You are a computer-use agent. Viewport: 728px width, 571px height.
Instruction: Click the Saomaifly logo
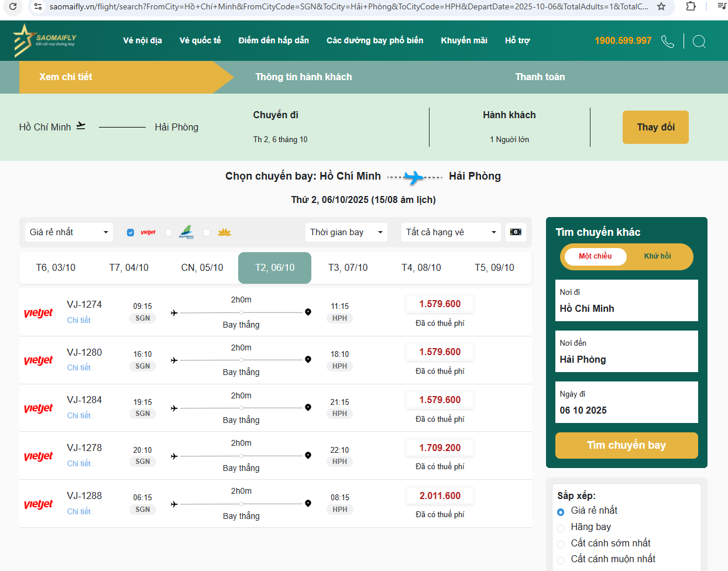44,40
